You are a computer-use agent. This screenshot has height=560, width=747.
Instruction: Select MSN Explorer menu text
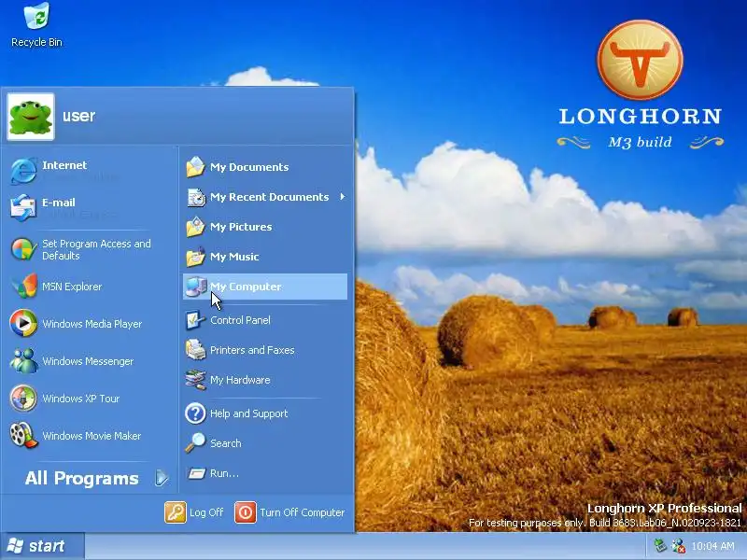(x=72, y=287)
